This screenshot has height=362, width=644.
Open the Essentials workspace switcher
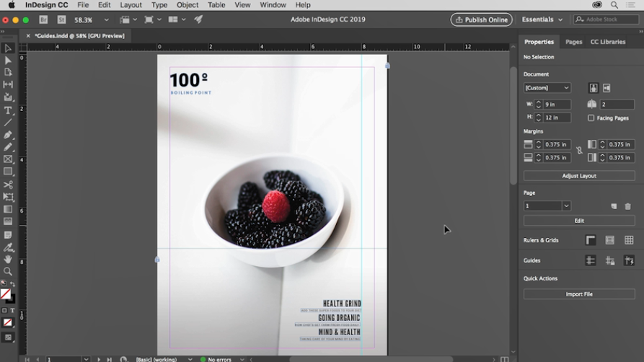(542, 19)
